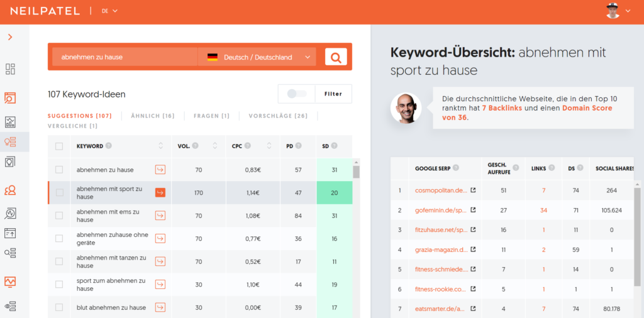The width and height of the screenshot is (644, 318).
Task: Open the keyword ideas sidebar icon
Action: tap(10, 142)
